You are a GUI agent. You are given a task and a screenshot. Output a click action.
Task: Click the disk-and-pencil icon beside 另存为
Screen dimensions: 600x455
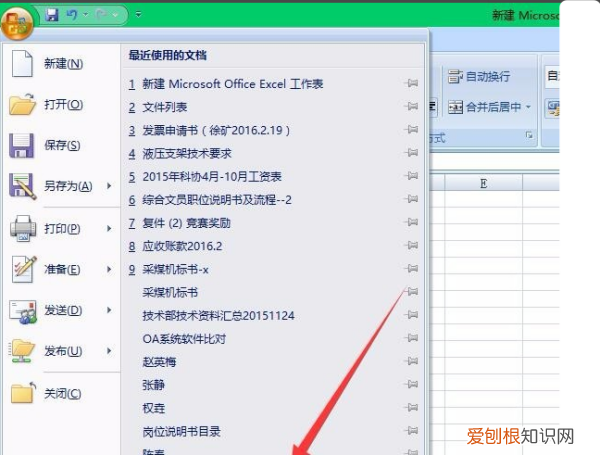(23, 186)
